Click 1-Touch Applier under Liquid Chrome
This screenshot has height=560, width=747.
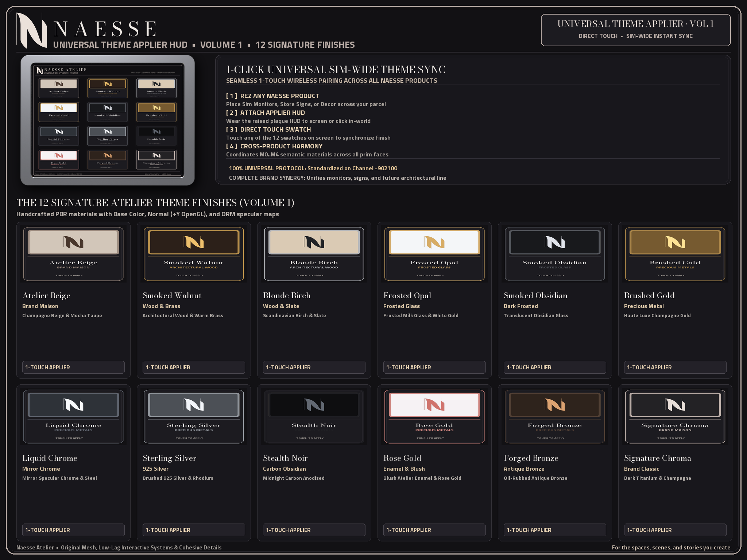tap(73, 530)
